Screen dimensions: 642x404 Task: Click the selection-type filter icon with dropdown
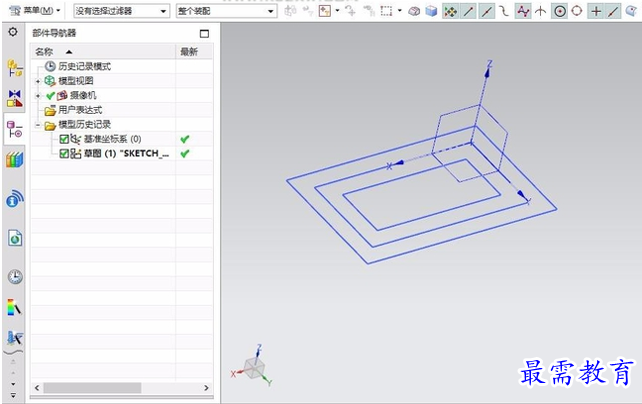pos(325,11)
